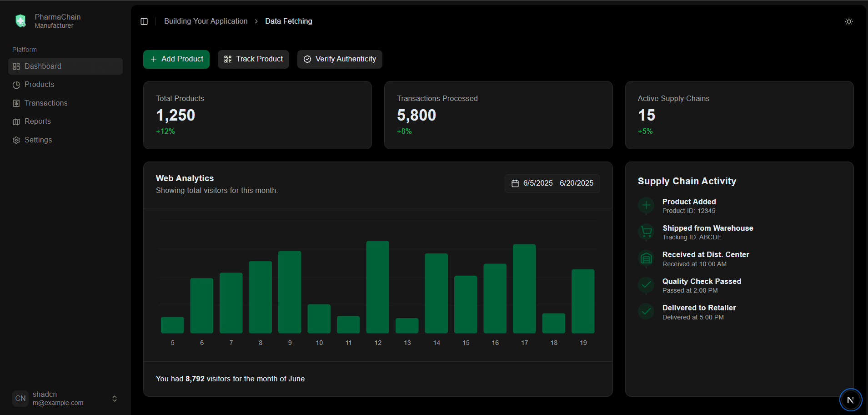Toggle the sidebar panel icon
The height and width of the screenshot is (415, 868).
[144, 21]
